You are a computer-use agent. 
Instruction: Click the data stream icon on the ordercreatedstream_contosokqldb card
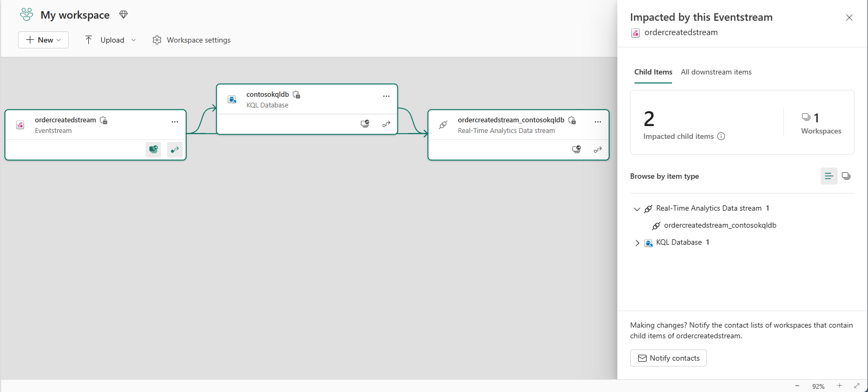point(443,125)
